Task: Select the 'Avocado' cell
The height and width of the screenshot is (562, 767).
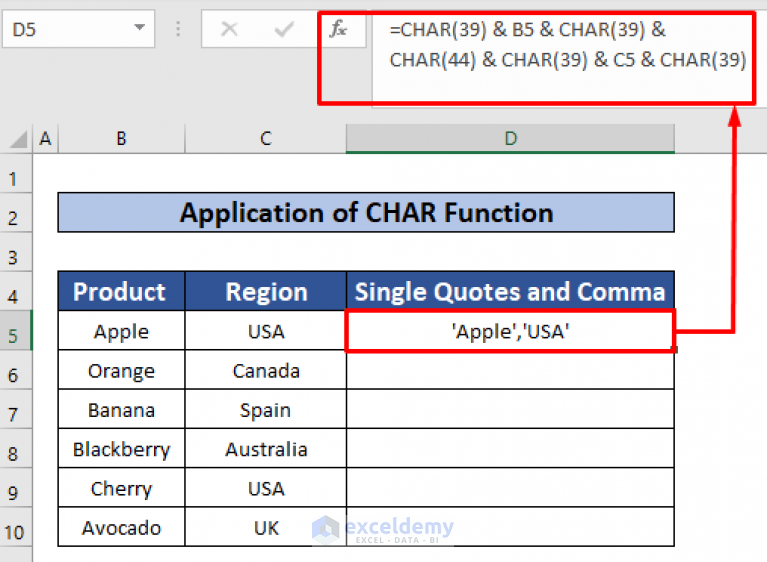Action: [x=121, y=527]
